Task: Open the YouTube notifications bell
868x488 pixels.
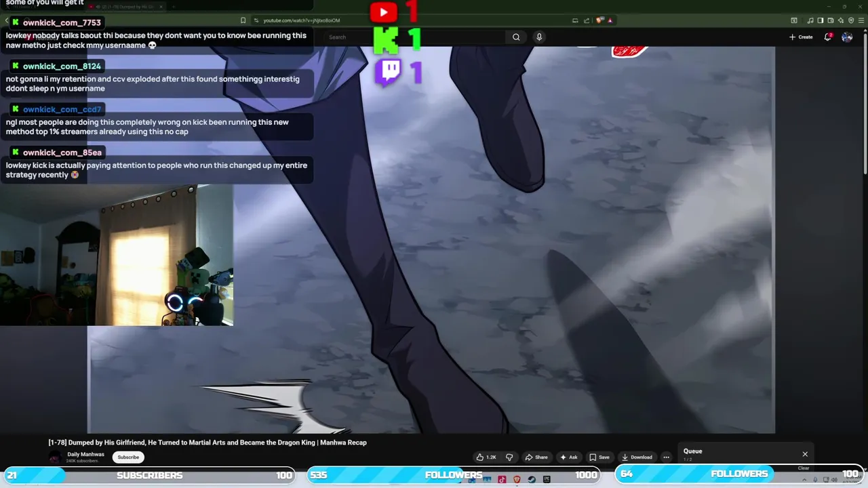Action: click(x=827, y=37)
